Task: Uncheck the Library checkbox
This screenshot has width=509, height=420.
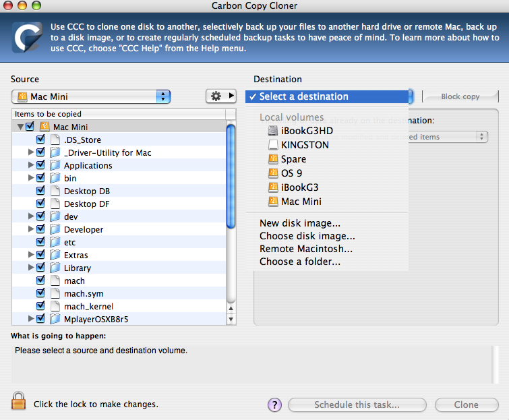Action: 40,267
